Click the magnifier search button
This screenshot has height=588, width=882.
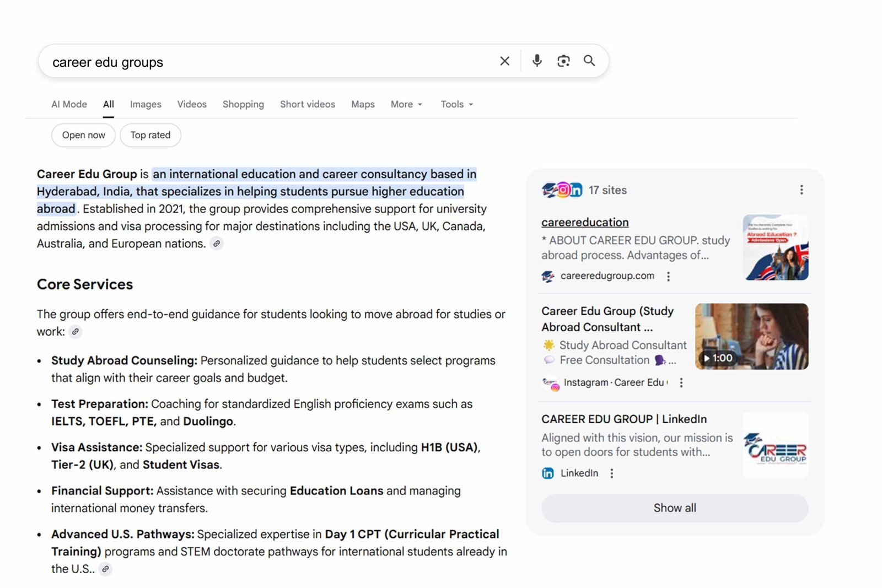589,61
